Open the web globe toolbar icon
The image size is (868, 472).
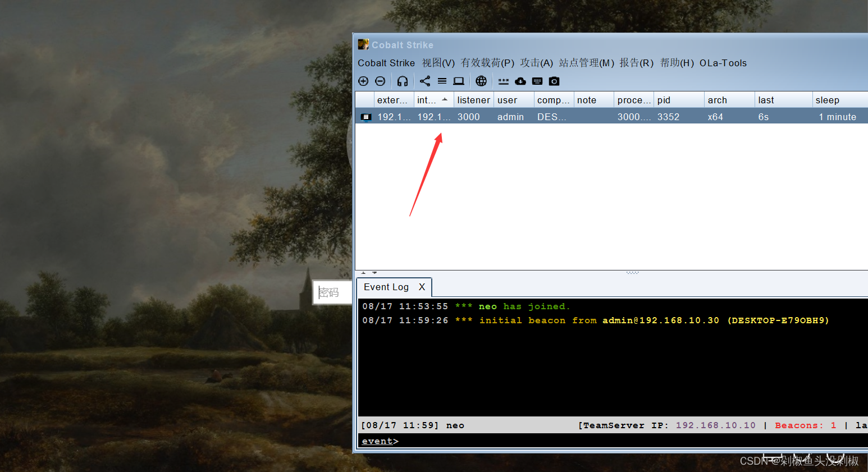point(481,81)
